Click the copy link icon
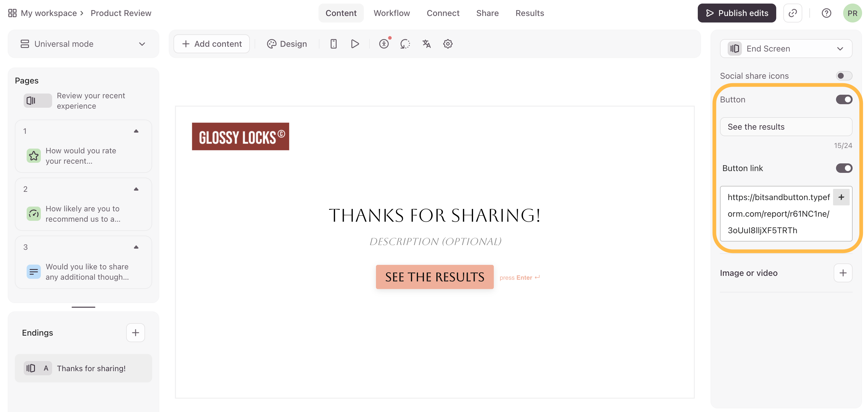Screen dimensions: 868x412 click(x=793, y=13)
